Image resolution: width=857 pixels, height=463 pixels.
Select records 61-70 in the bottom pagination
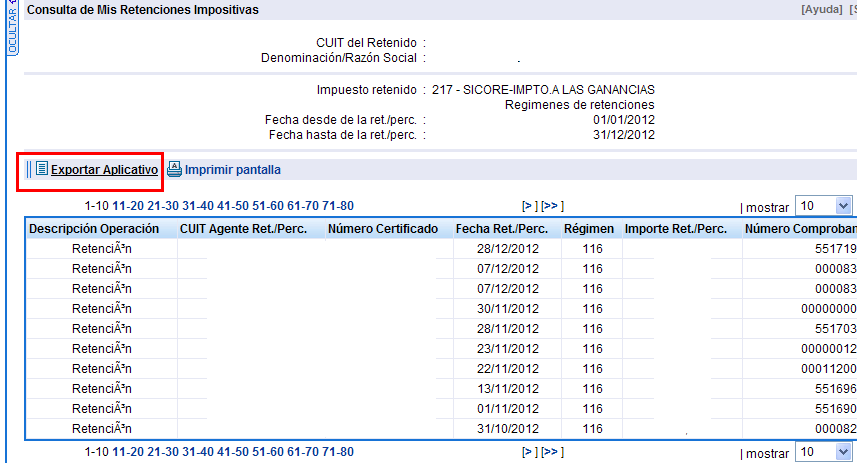(303, 453)
